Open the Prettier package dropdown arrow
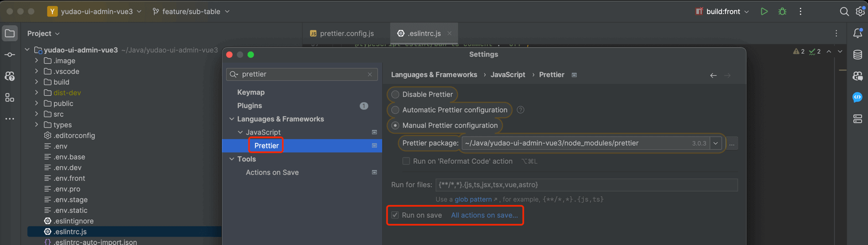The image size is (868, 245). pyautogui.click(x=715, y=143)
